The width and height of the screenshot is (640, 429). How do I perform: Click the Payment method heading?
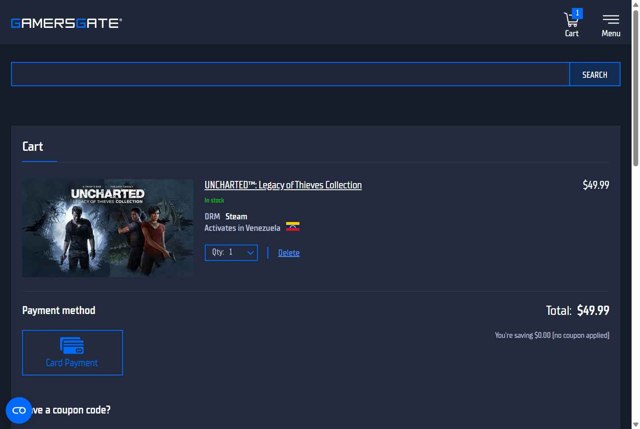pyautogui.click(x=59, y=310)
